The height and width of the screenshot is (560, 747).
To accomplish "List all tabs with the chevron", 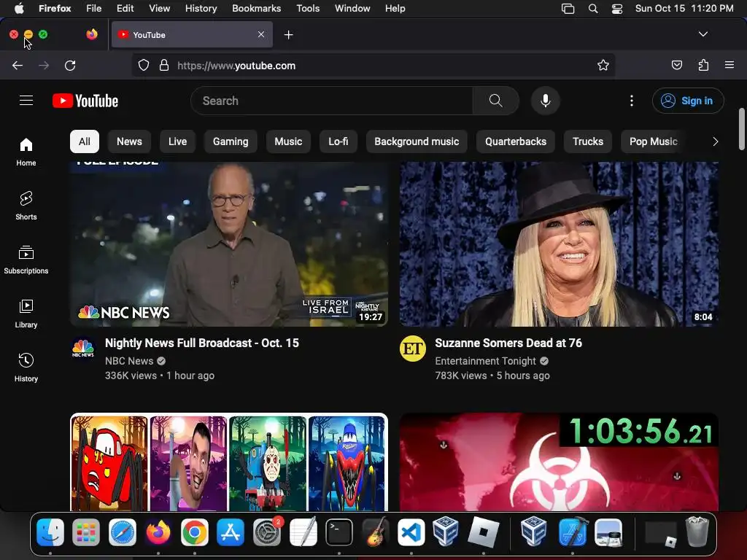I will [703, 34].
